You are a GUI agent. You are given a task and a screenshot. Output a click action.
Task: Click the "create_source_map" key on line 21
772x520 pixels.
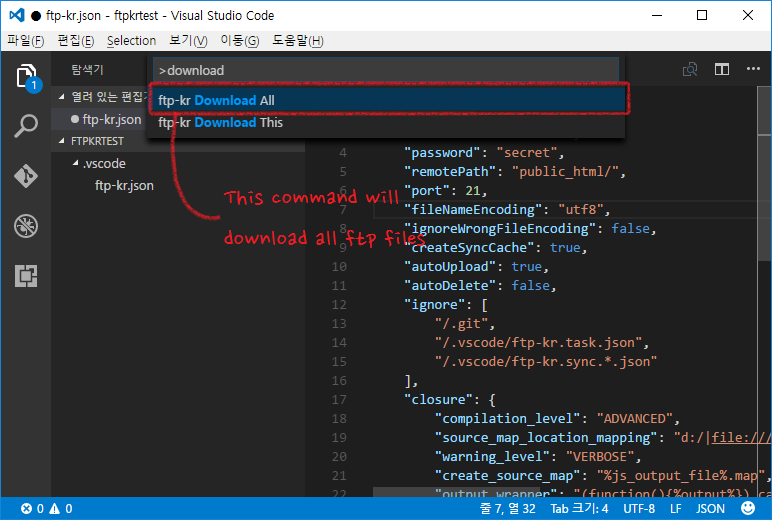tap(507, 476)
